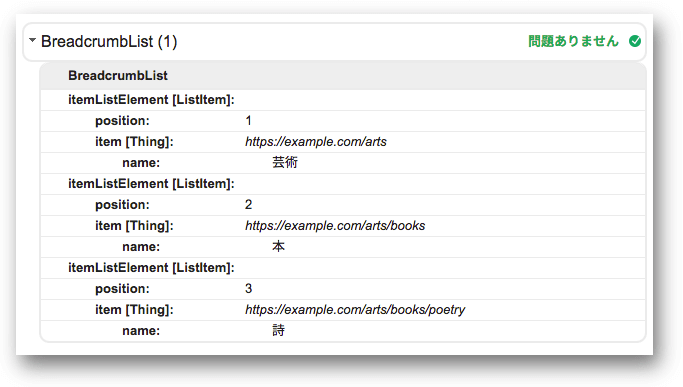Click the item [Thing] label beside the poetry URL
This screenshot has width=683, height=387.
pyautogui.click(x=134, y=310)
